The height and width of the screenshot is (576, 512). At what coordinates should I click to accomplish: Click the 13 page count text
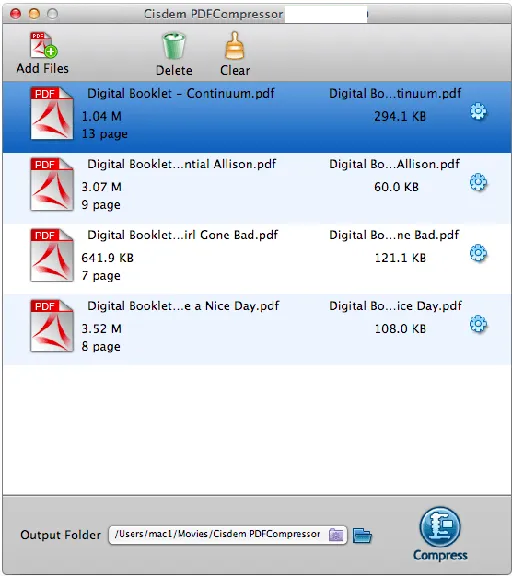coord(105,134)
